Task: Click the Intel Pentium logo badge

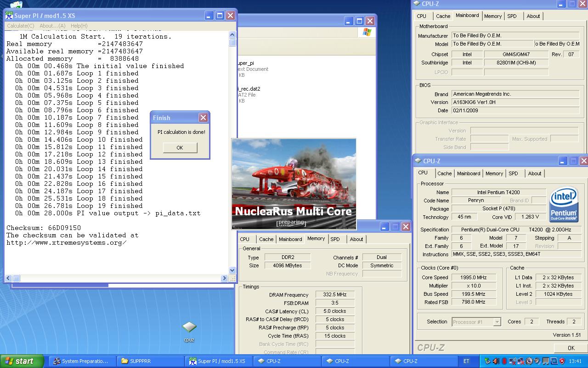Action: pyautogui.click(x=564, y=204)
